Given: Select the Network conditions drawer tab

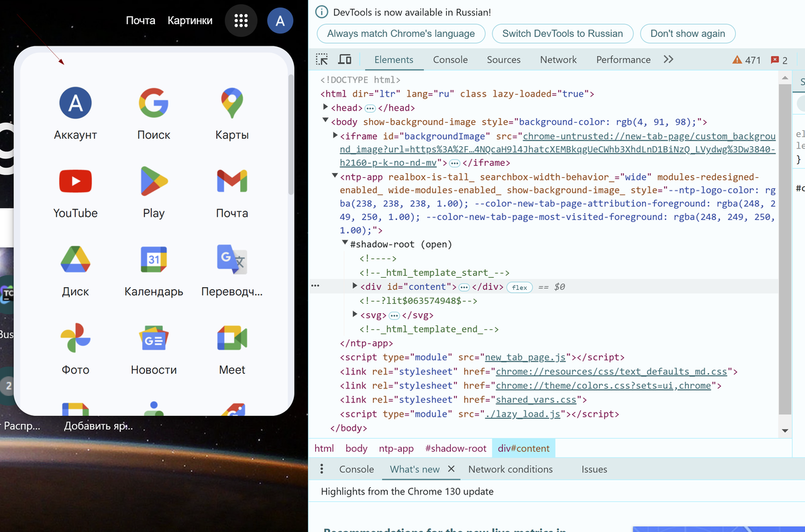Looking at the screenshot, I should point(511,469).
